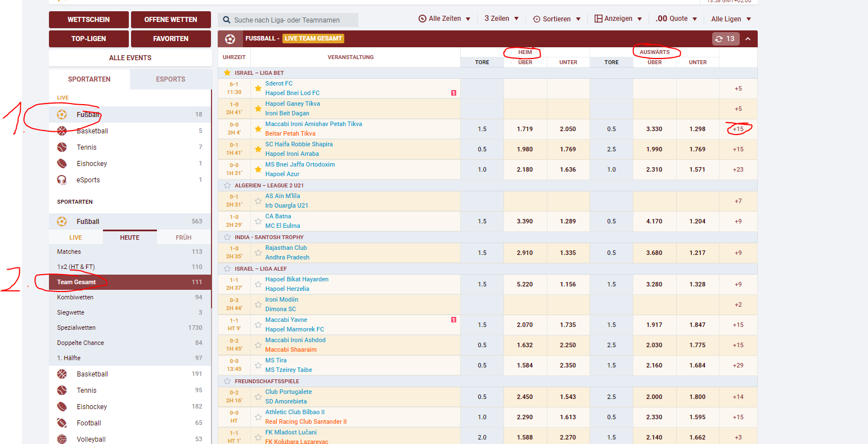Open the 3 Zeilen dropdown
This screenshot has width=868, height=444.
point(501,19)
